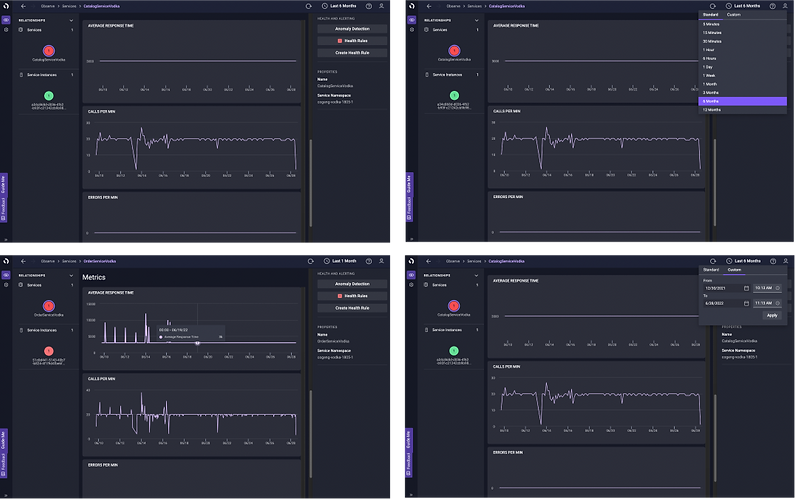
Task: Select 6 Hours in Standard time list
Action: 742,58
